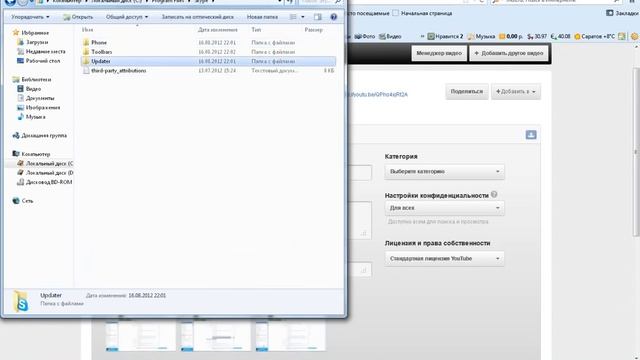This screenshot has width=640, height=360.
Task: Click the 0,00 р. balance item
Action: (x=511, y=36)
